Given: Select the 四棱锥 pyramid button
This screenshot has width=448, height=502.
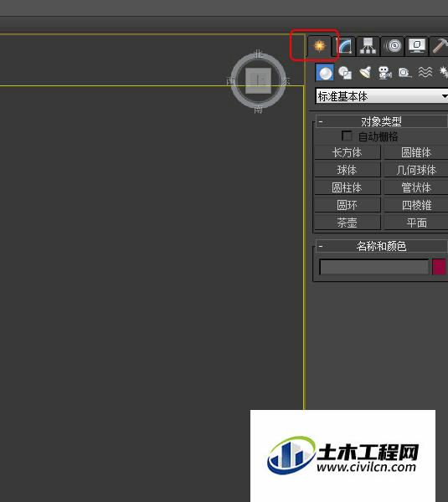Looking at the screenshot, I should click(416, 205).
